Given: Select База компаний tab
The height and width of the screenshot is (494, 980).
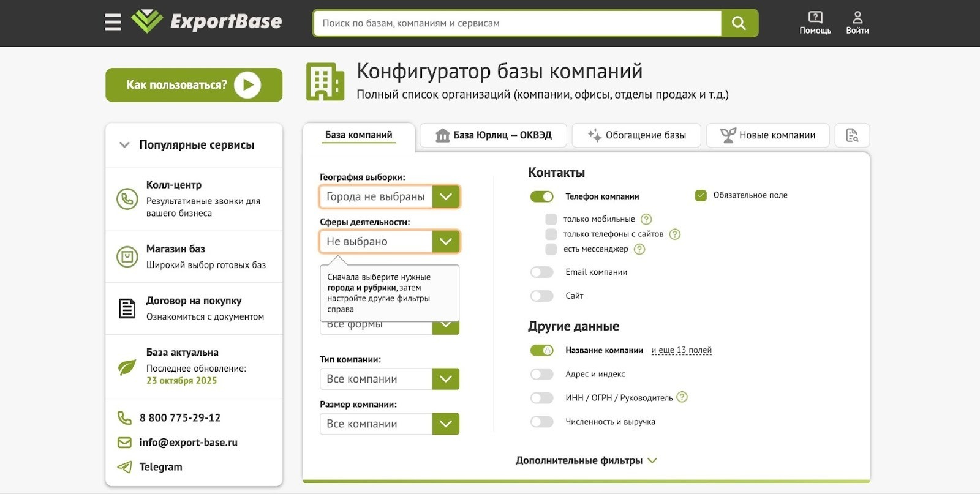Looking at the screenshot, I should 359,135.
